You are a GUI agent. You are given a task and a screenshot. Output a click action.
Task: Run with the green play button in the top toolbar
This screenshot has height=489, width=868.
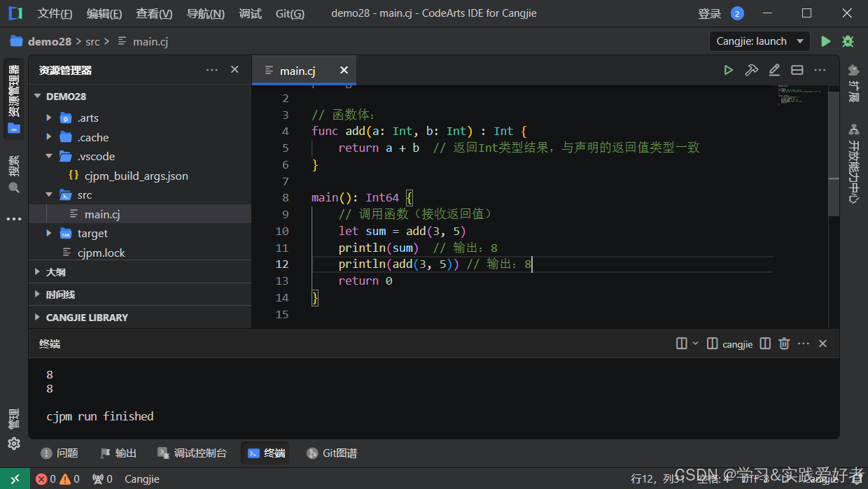click(x=826, y=41)
